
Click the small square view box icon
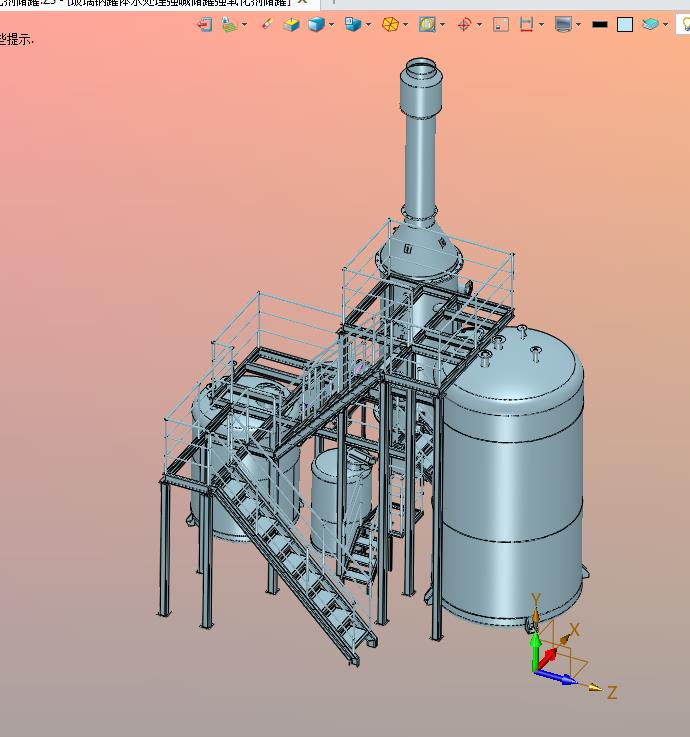tap(501, 24)
